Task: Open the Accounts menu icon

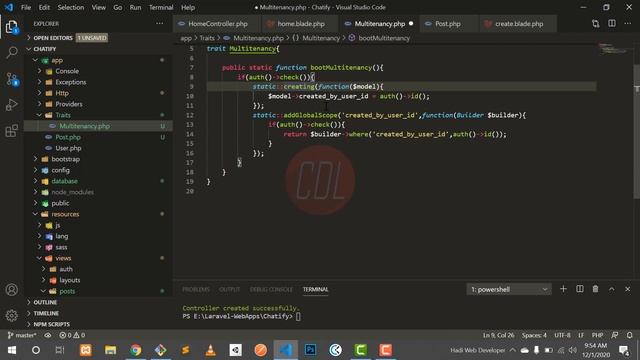Action: 12,290
